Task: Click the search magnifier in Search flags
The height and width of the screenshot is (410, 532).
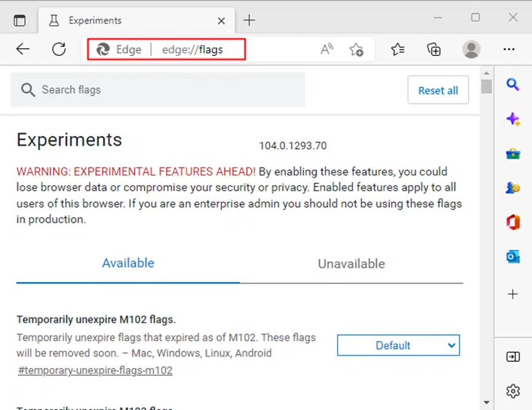Action: (x=28, y=90)
